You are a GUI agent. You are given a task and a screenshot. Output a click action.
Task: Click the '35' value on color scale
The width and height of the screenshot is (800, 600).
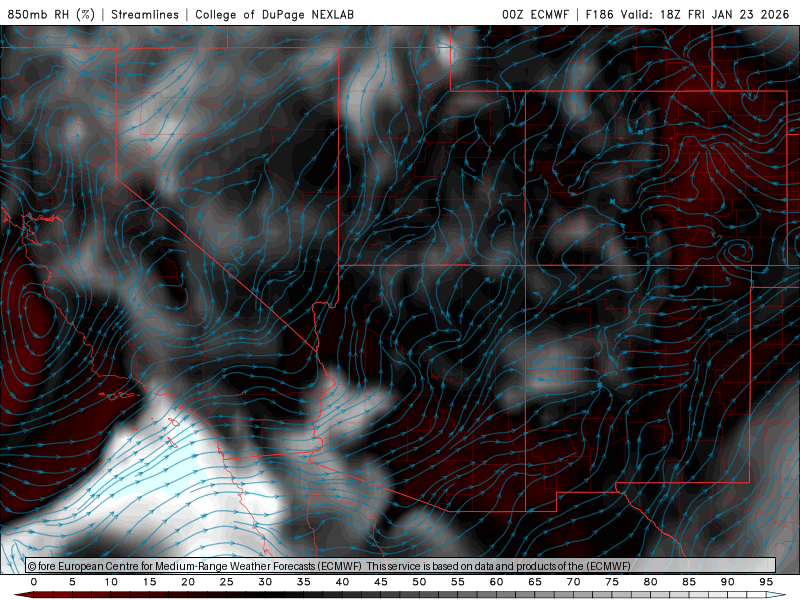(303, 582)
